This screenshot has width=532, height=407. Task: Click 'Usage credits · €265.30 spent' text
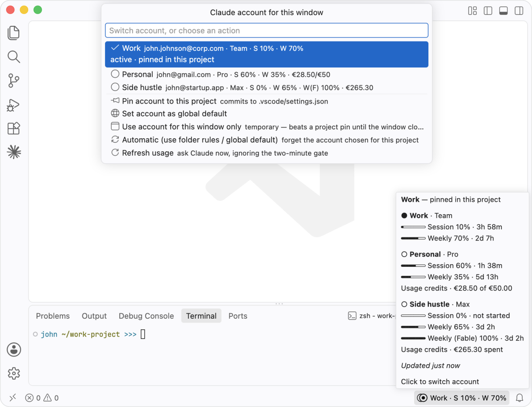(452, 349)
